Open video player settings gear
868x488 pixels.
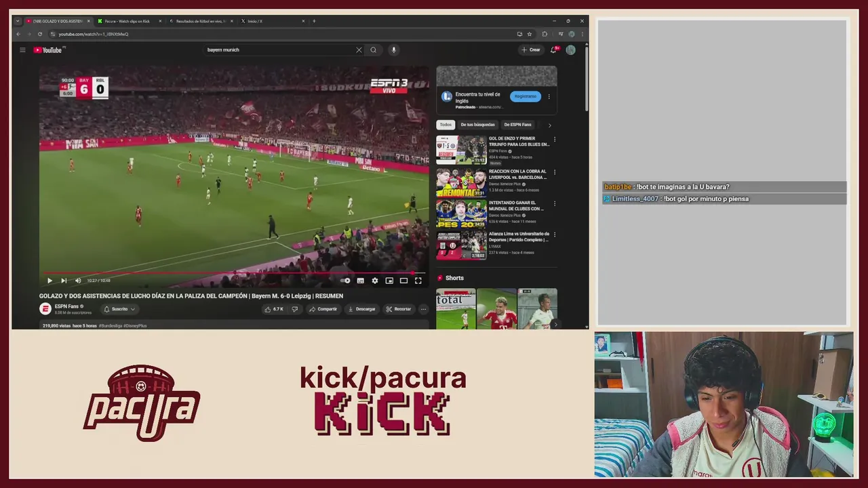[x=375, y=281]
